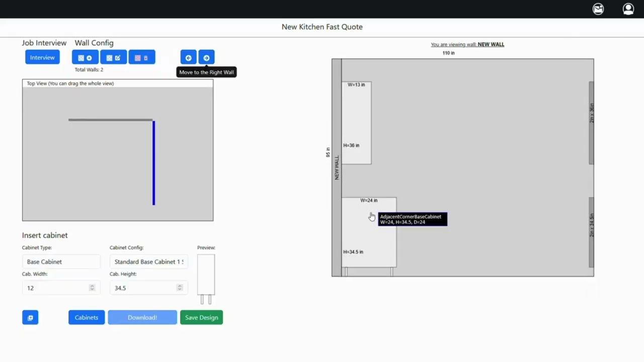Viewport: 644px width, 362px height.
Task: Click the 'Wall Config' heading
Action: click(94, 43)
